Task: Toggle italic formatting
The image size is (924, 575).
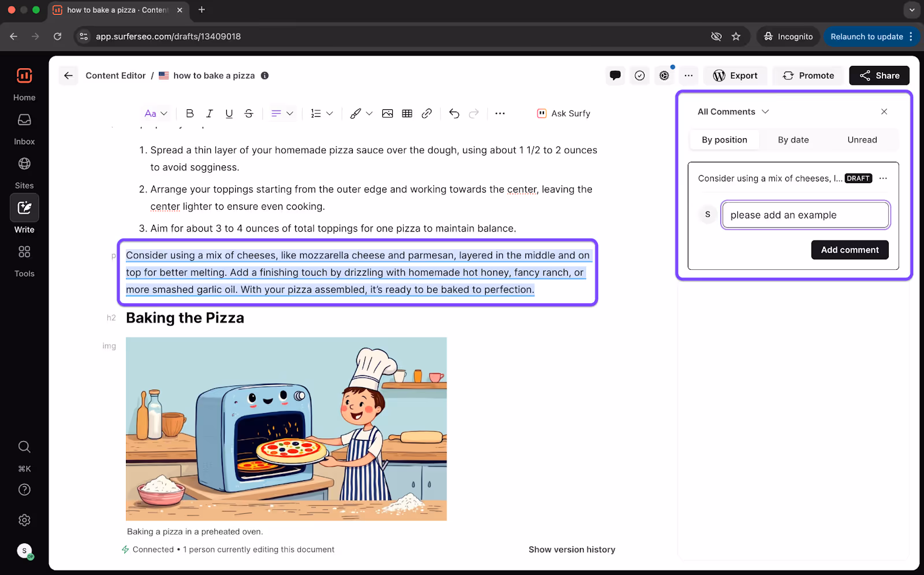Action: tap(210, 113)
